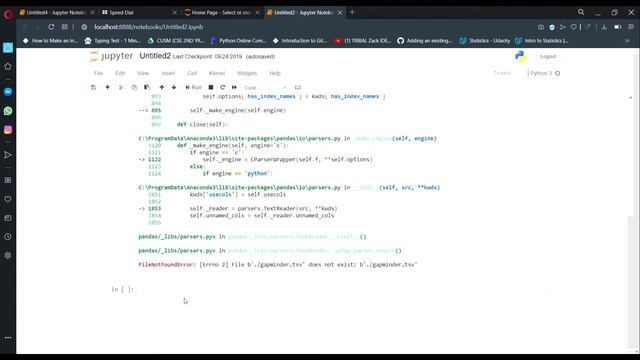Open Messenger in the sidebar
The height and width of the screenshot is (360, 640).
tap(8, 92)
